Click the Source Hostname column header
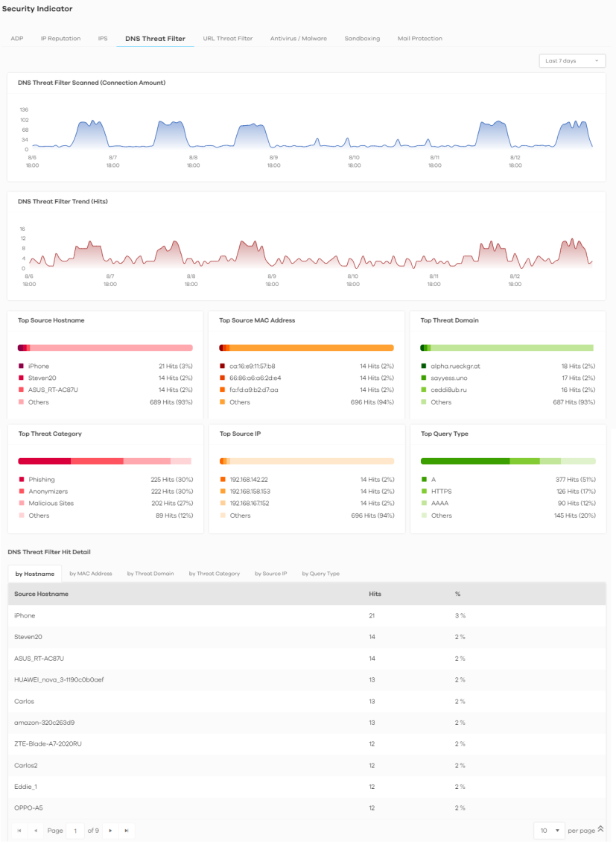616x844 pixels. pyautogui.click(x=41, y=594)
